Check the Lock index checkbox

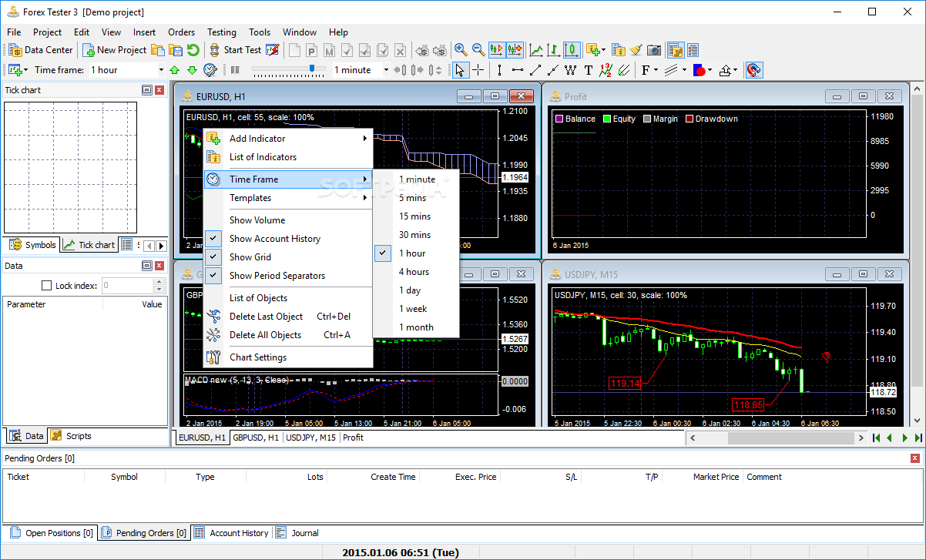[x=45, y=286]
